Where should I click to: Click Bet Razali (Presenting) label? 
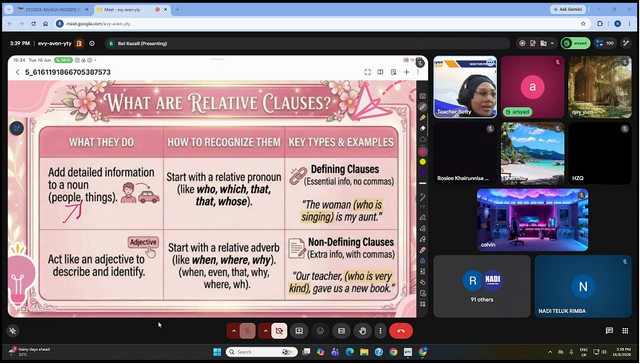pos(142,43)
